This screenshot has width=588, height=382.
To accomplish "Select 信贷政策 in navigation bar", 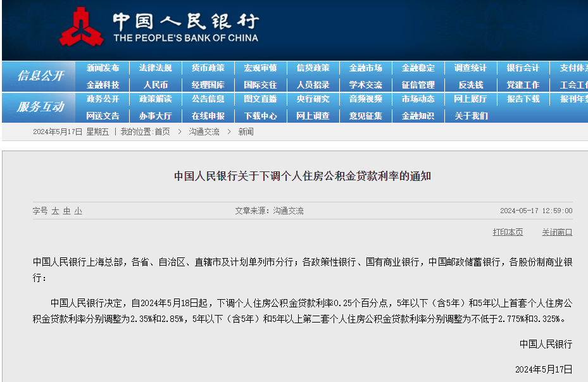I will point(313,68).
